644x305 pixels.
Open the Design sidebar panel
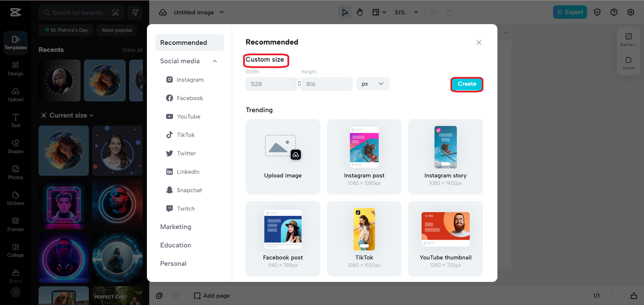16,68
